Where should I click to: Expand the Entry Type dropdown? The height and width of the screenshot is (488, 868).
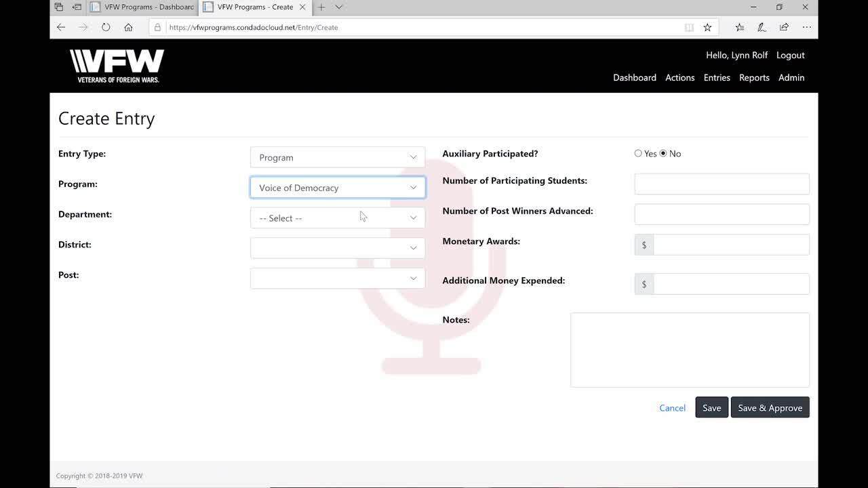tap(337, 157)
